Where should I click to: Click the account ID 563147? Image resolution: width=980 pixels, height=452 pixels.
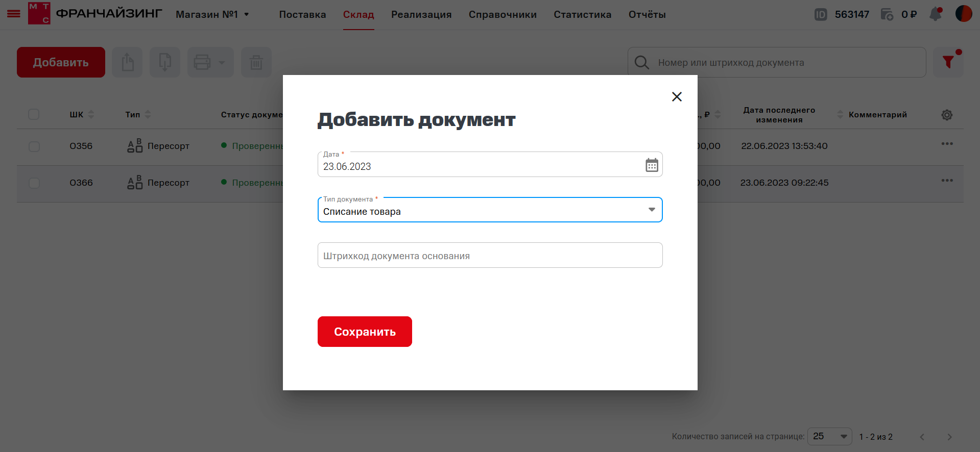[852, 14]
